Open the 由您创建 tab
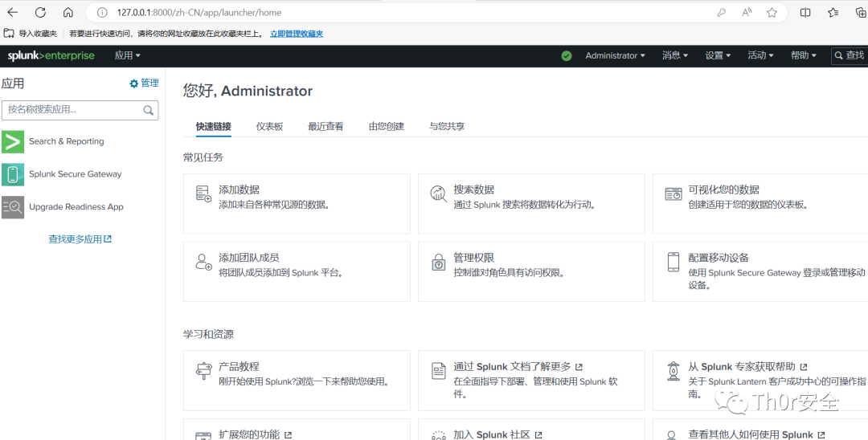The image size is (868, 440). (x=387, y=127)
